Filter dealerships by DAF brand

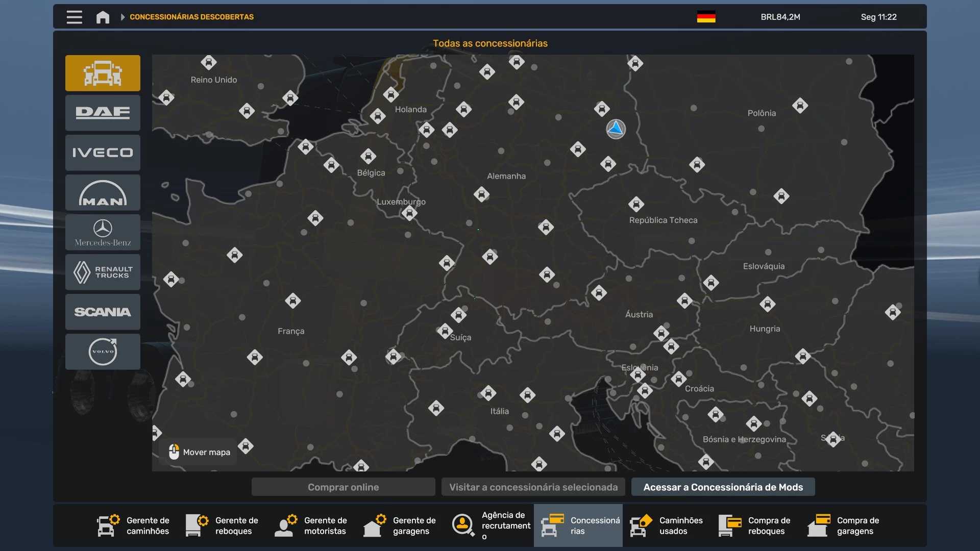(103, 113)
